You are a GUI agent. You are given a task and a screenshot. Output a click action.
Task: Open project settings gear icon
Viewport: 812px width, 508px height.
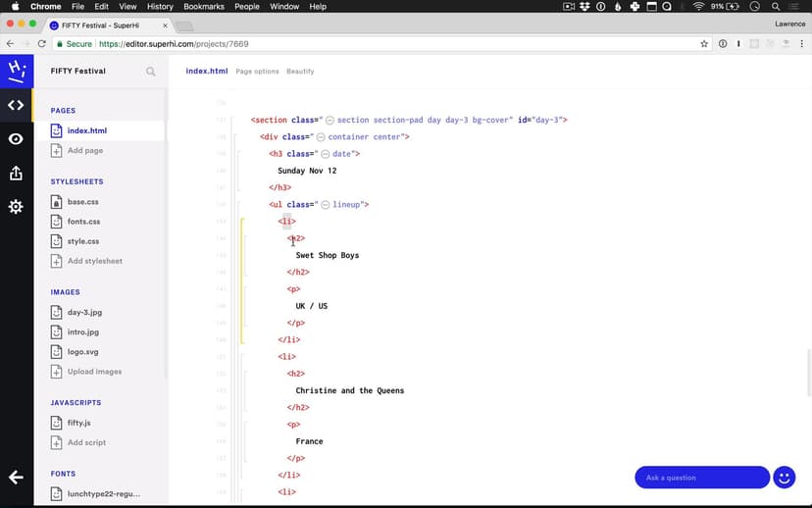(x=16, y=207)
